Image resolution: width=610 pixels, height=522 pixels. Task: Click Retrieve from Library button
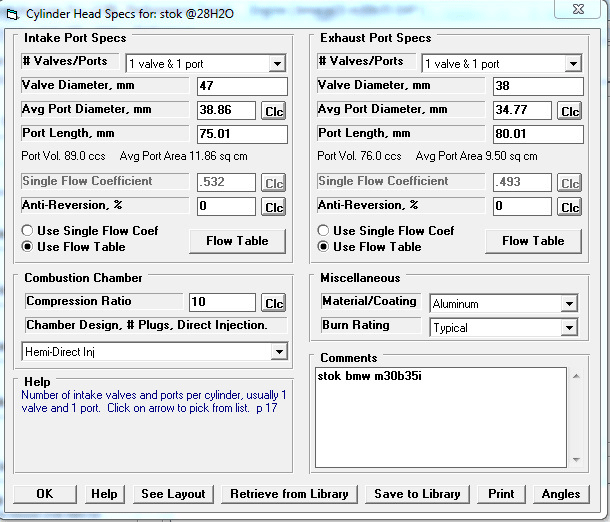[289, 494]
